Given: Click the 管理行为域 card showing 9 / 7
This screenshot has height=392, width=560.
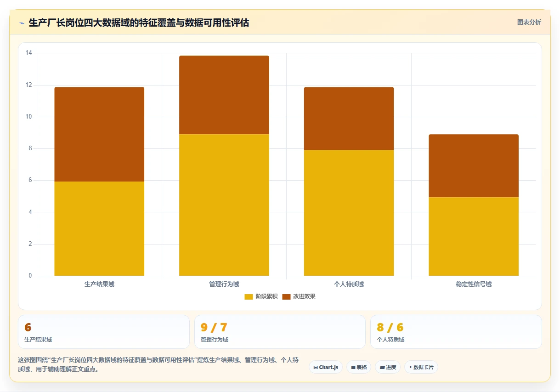Looking at the screenshot, I should pos(280,332).
